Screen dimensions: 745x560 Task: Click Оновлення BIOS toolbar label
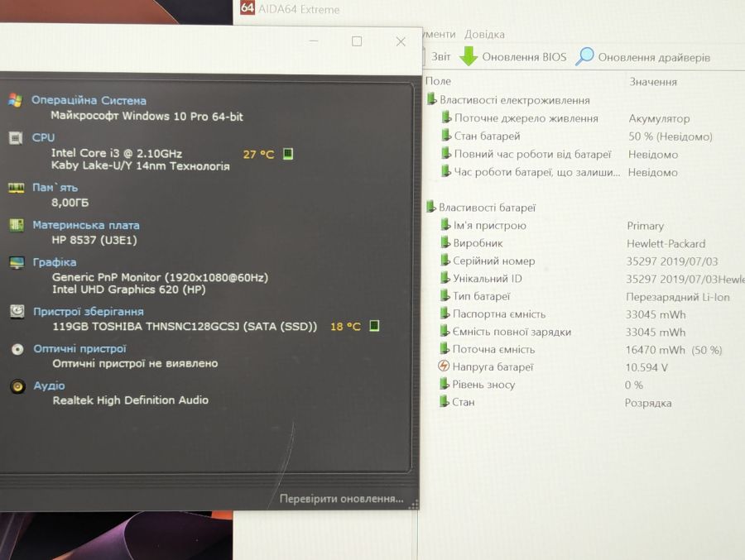(524, 57)
